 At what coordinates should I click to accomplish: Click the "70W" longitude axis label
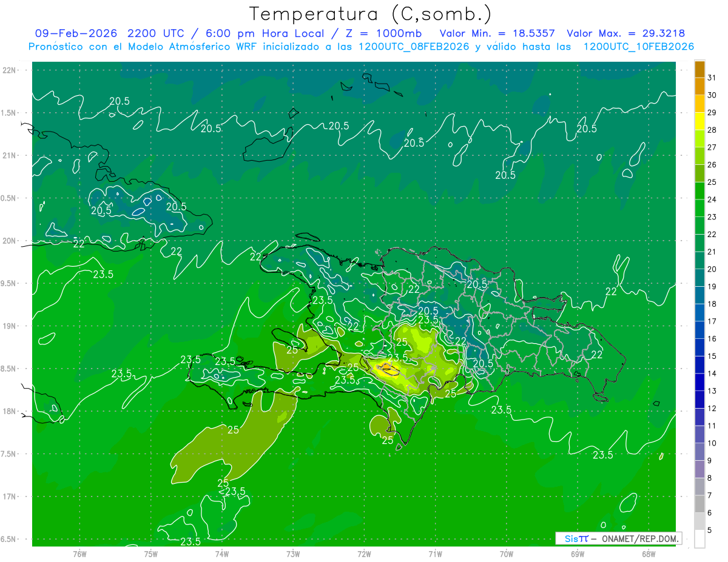tap(507, 554)
